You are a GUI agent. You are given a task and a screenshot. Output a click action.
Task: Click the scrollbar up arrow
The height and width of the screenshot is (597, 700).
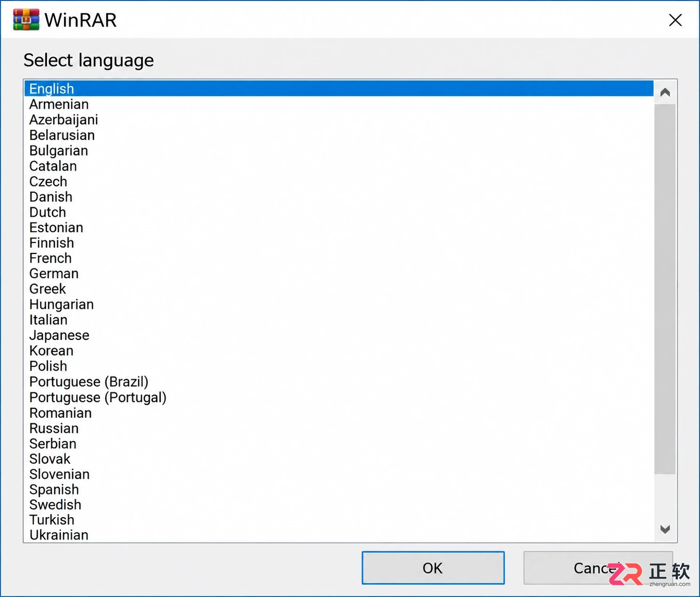point(665,92)
